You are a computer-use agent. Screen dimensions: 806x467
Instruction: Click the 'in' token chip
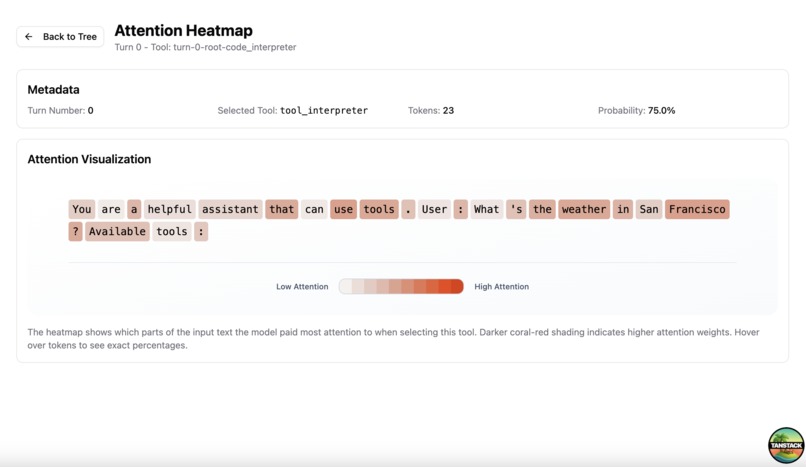pyautogui.click(x=623, y=209)
